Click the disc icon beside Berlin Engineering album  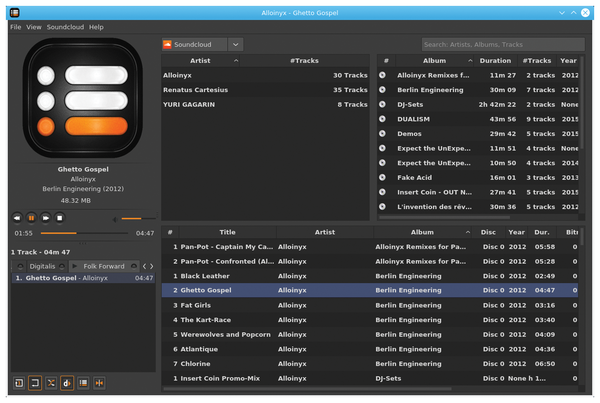(x=382, y=90)
